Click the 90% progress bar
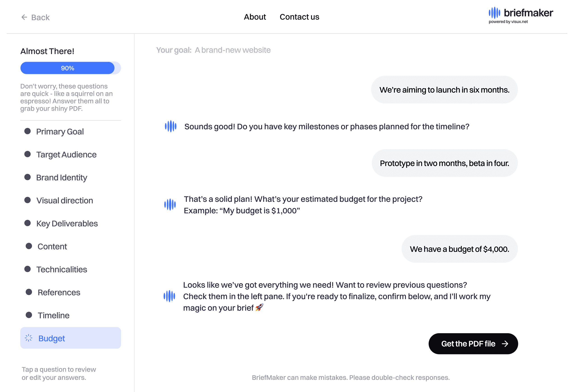 [x=71, y=68]
